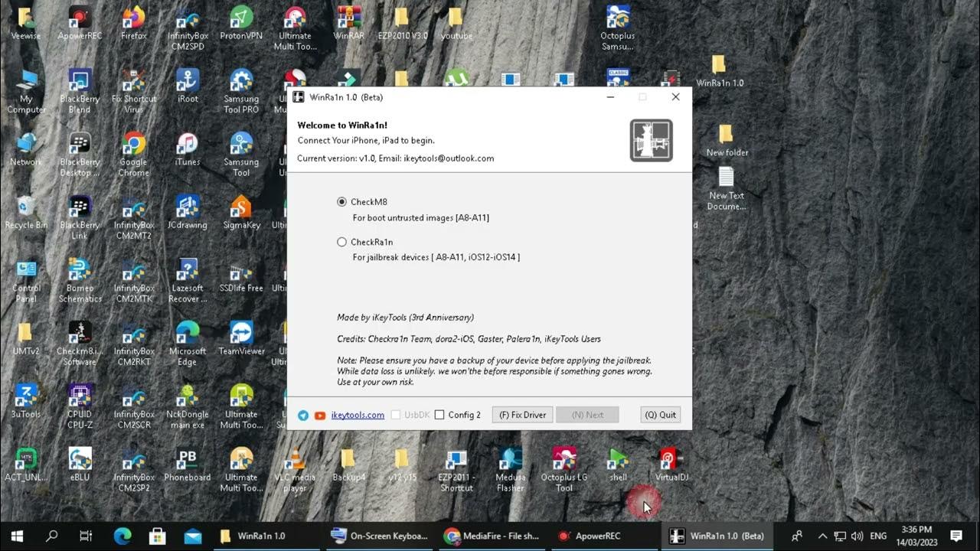Open the ProtonVPN desktop icon
The image size is (980, 551).
[241, 24]
